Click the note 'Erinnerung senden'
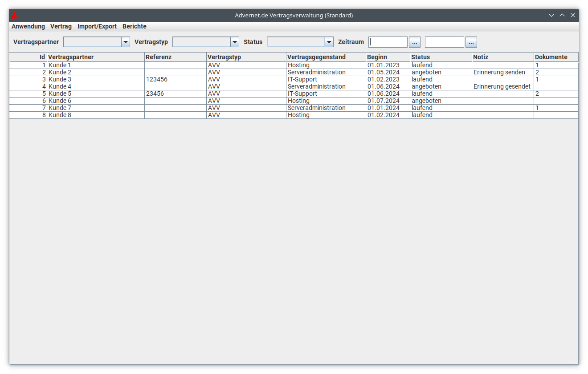The width and height of the screenshot is (588, 374). pos(499,72)
